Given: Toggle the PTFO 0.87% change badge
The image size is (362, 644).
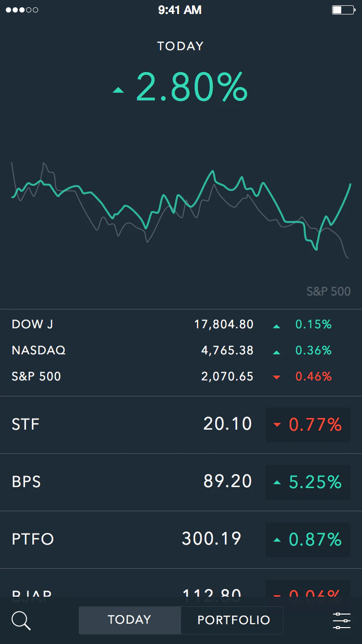Looking at the screenshot, I should [x=308, y=540].
